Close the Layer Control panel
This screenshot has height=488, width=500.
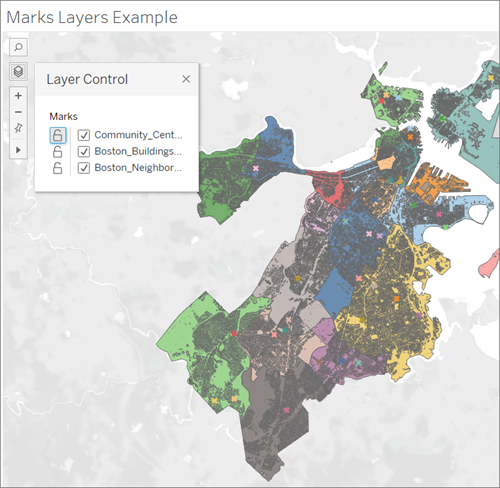click(x=186, y=79)
